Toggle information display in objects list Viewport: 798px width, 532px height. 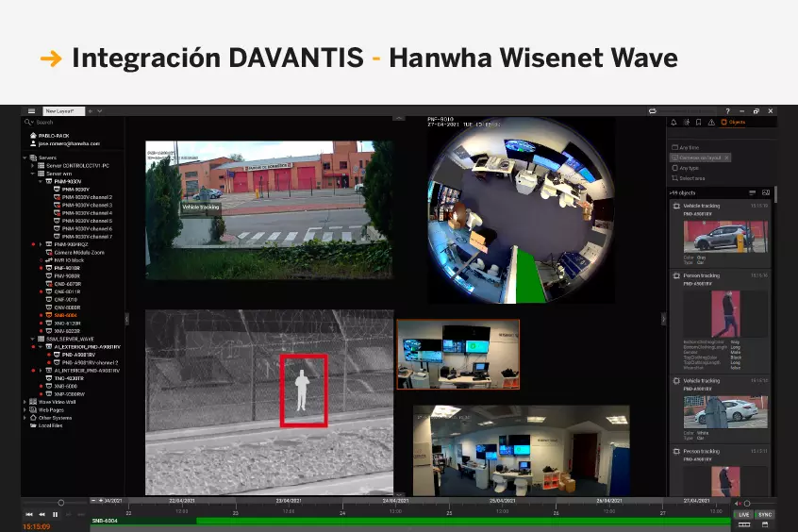tap(752, 192)
